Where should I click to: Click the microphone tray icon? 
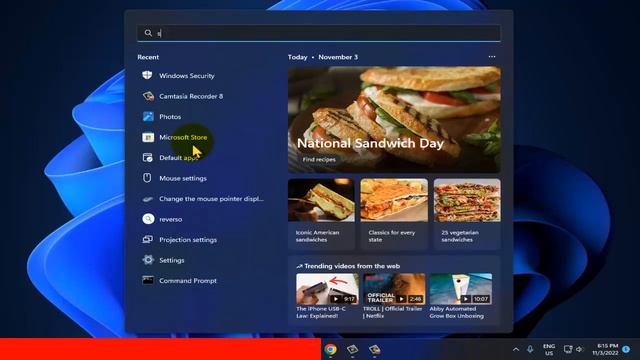point(530,349)
